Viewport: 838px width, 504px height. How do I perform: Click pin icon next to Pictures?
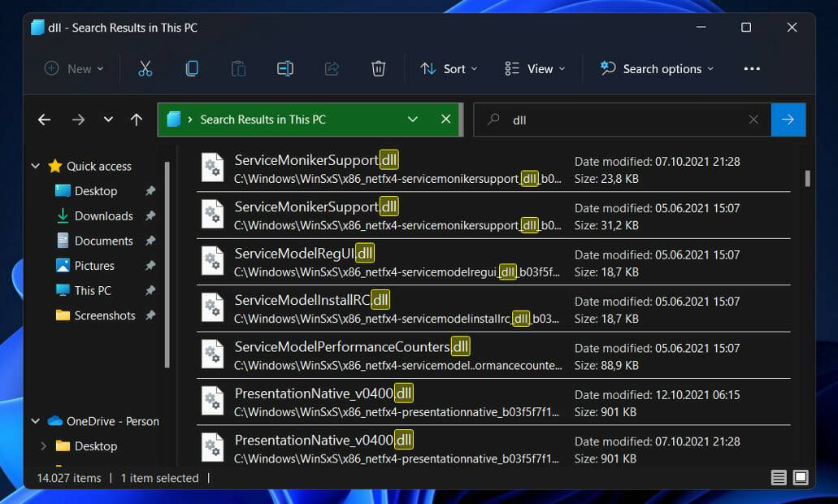[x=150, y=266]
